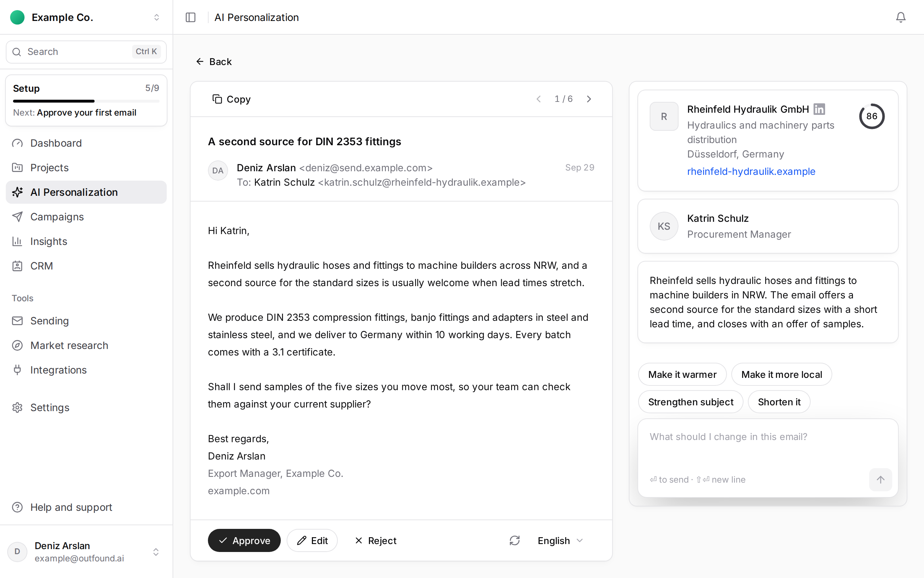
Task: Edit the email draft
Action: 312,540
